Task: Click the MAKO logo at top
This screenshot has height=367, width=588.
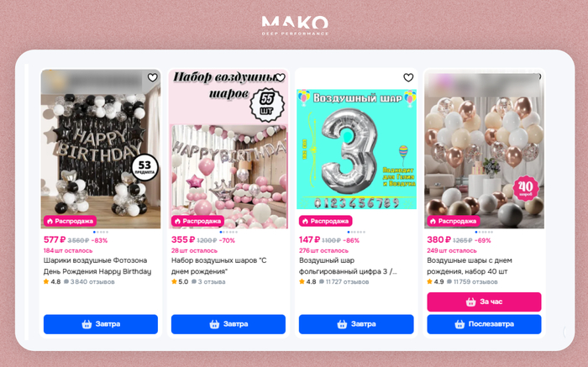Action: (295, 25)
